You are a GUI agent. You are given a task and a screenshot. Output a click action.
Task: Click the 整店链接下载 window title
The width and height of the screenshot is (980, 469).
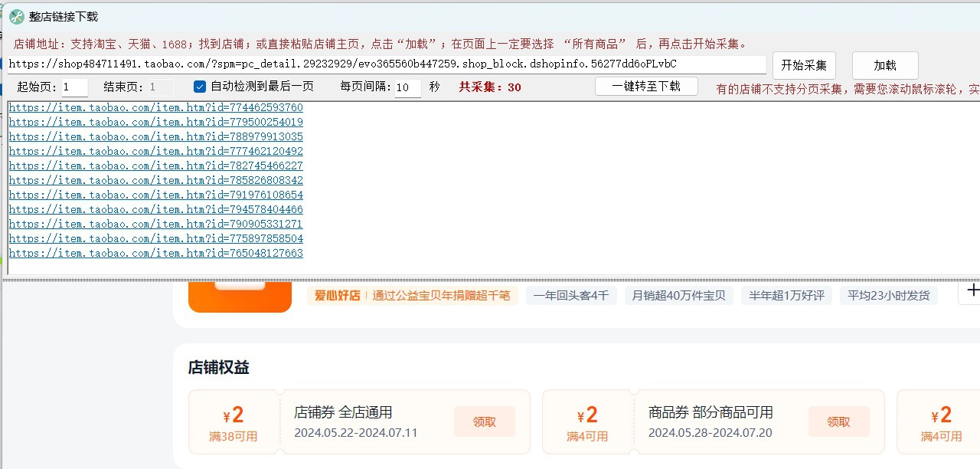(x=64, y=17)
